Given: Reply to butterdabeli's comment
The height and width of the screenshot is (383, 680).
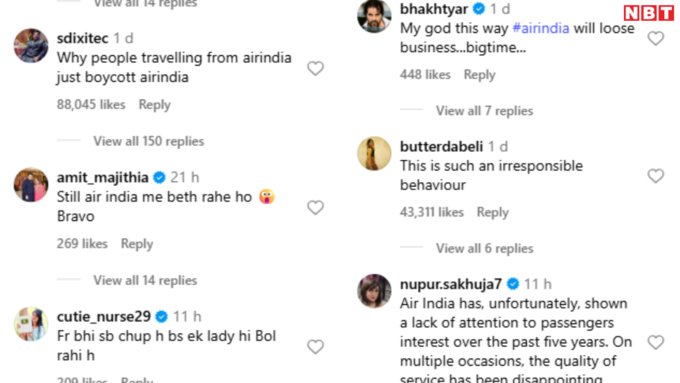Looking at the screenshot, I should (x=493, y=212).
